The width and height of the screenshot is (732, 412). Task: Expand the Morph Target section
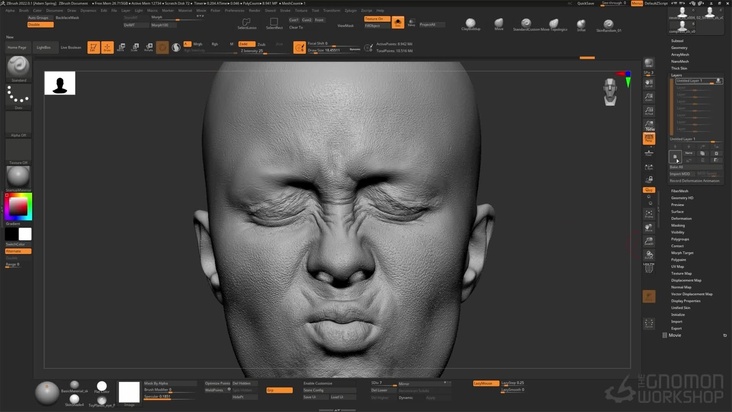(x=682, y=253)
